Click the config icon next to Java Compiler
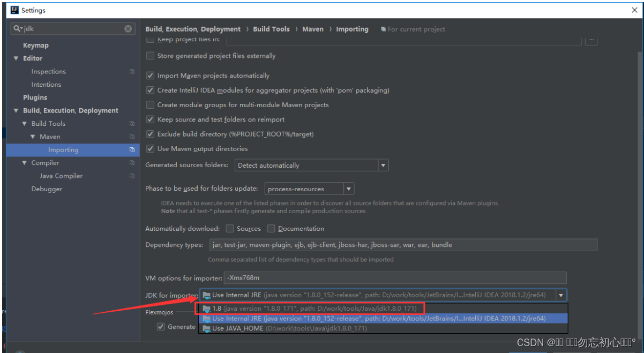 click(132, 176)
